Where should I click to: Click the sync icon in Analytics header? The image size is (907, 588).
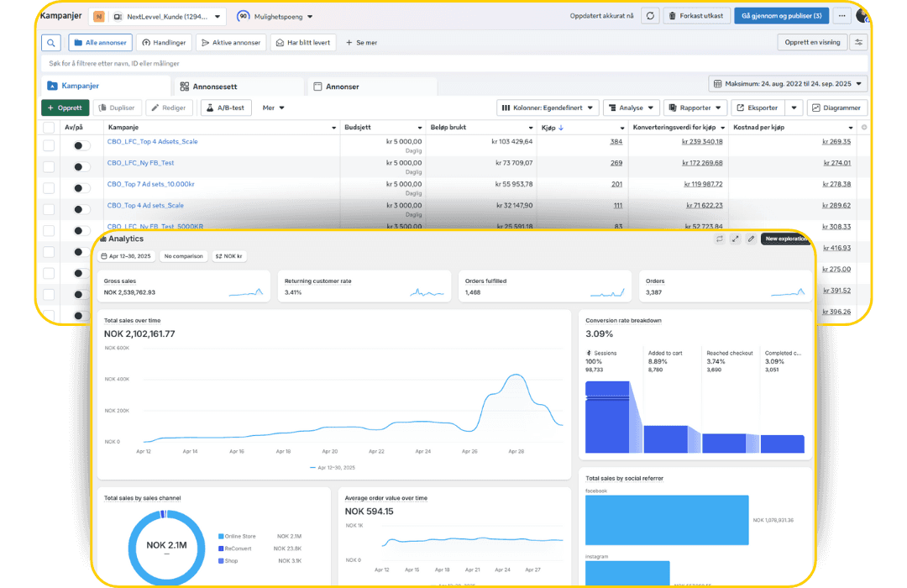click(720, 239)
